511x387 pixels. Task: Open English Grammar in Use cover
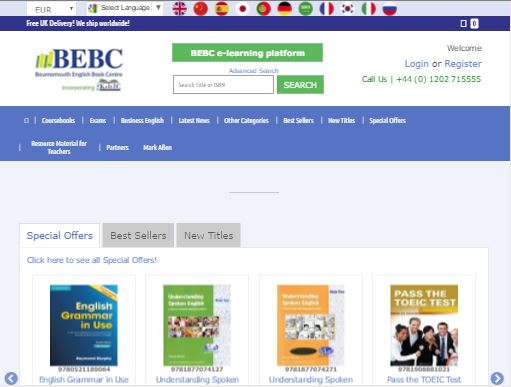(84, 325)
